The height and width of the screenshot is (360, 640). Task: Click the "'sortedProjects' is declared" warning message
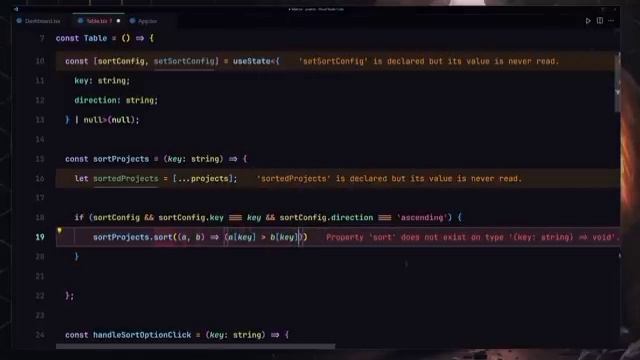(389, 179)
